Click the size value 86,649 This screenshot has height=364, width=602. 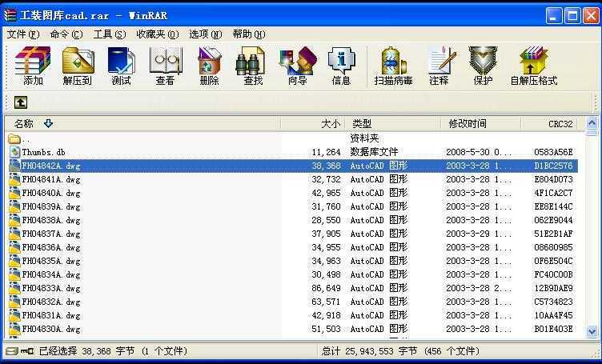pos(326,289)
